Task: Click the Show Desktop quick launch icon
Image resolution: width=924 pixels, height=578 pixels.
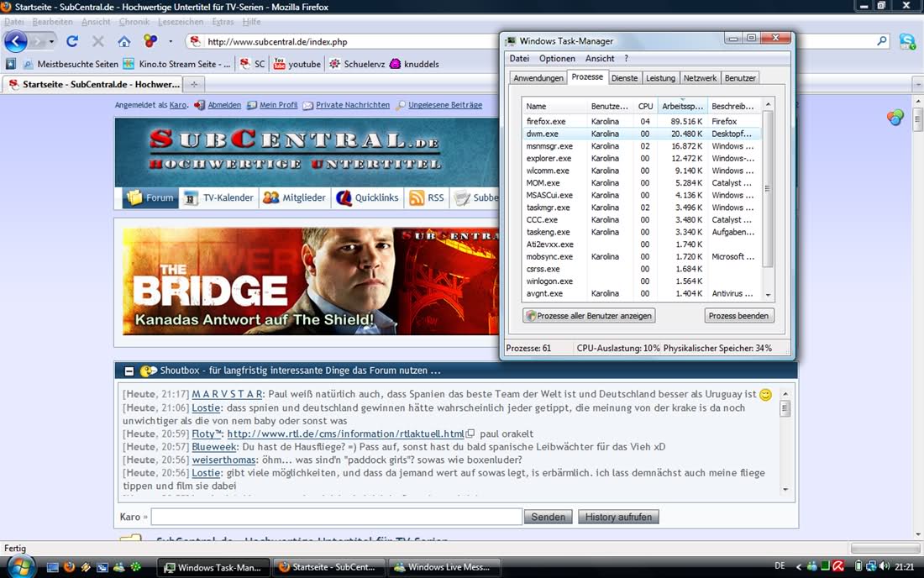Action: point(52,567)
